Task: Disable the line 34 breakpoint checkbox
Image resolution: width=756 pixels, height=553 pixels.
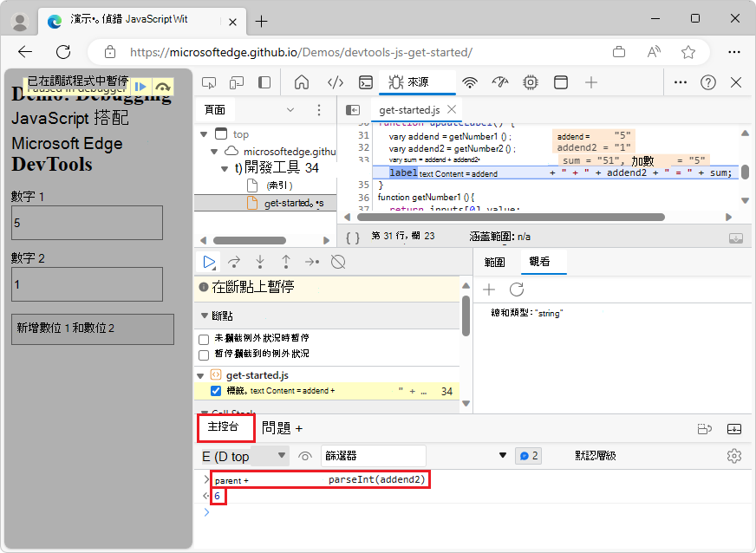Action: [216, 391]
